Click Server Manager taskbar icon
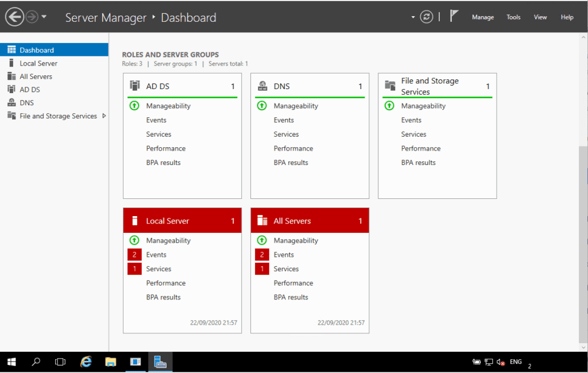Screen dimensions: 588x373 [x=161, y=362]
